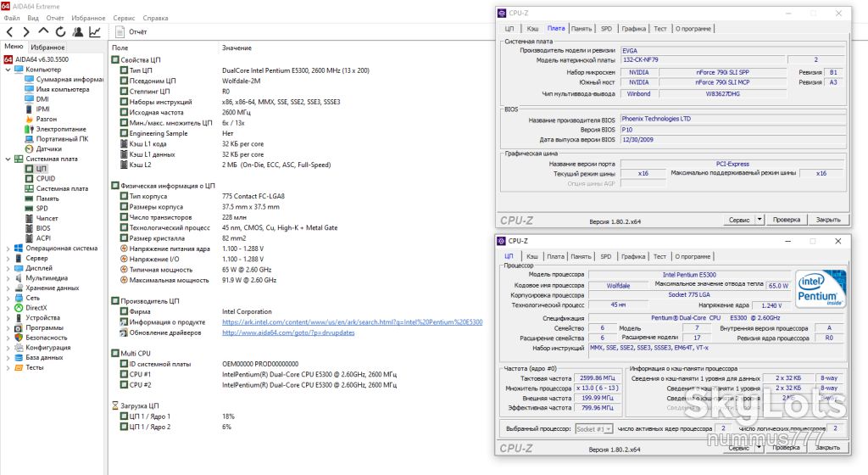Viewport: 868px width, 475px height.
Task: Click the AIDA64 forward navigation arrow
Action: [25, 32]
